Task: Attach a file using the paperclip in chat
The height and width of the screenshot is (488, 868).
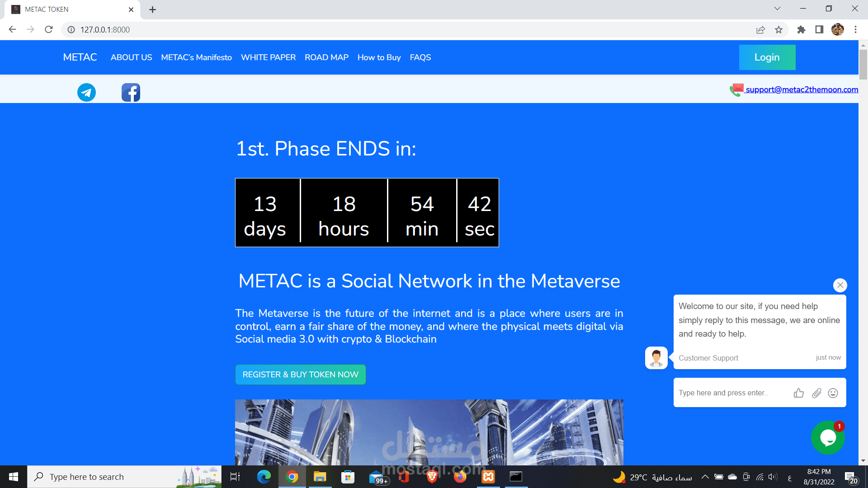Action: [816, 393]
